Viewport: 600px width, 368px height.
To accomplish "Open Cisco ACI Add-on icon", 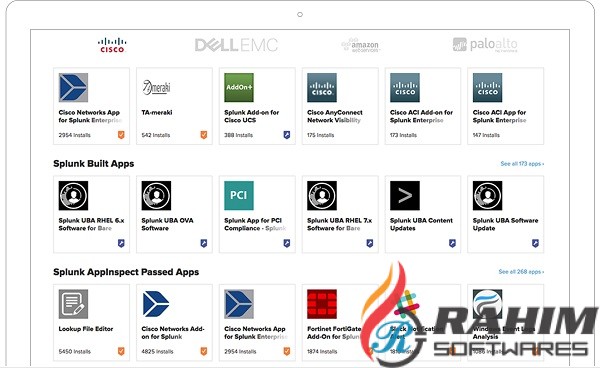I will pos(405,88).
